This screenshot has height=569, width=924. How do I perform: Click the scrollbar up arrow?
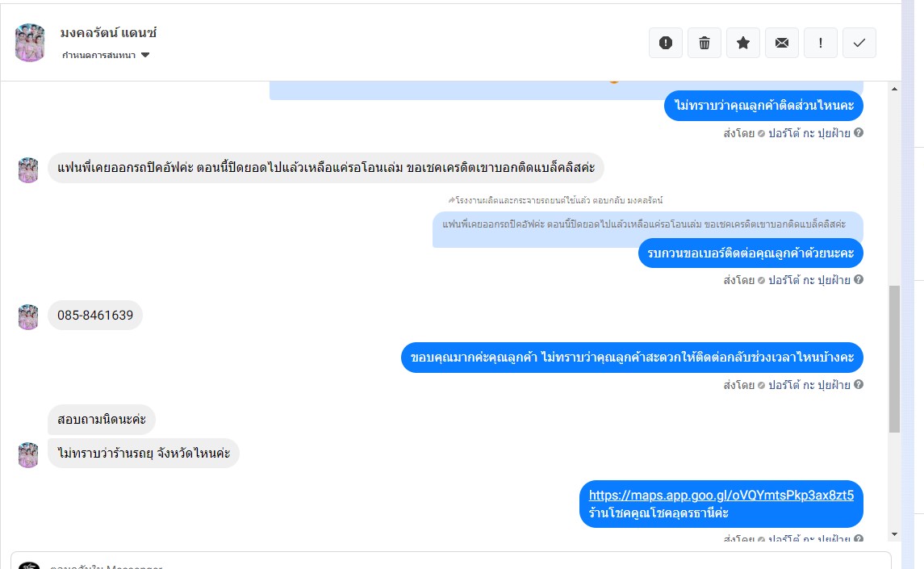[894, 89]
